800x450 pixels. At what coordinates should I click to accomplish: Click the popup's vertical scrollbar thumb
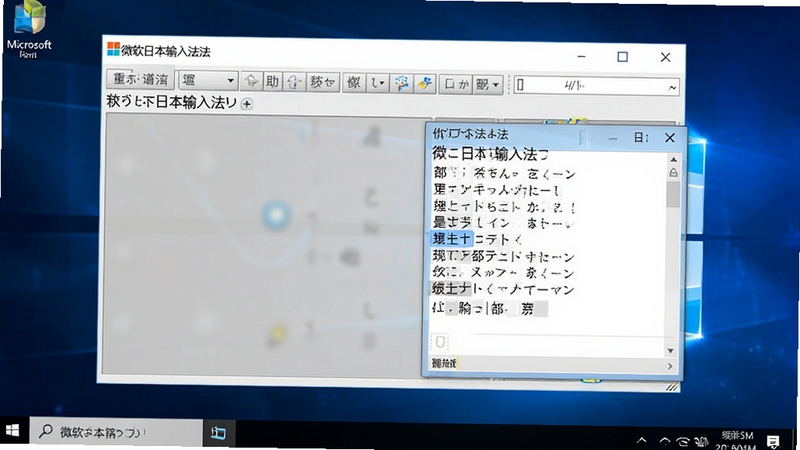[673, 194]
